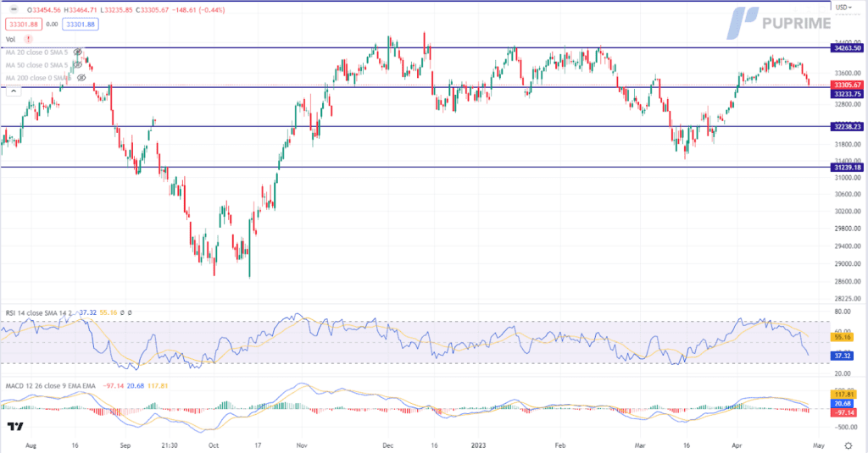Click the RSI 55.16 axis label
Screen dimensions: 868x453
(x=842, y=337)
